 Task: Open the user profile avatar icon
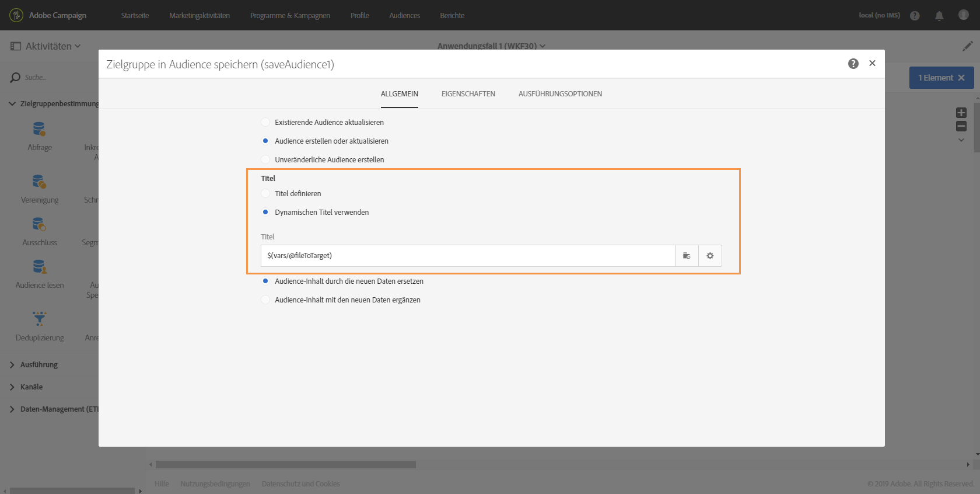[x=964, y=15]
